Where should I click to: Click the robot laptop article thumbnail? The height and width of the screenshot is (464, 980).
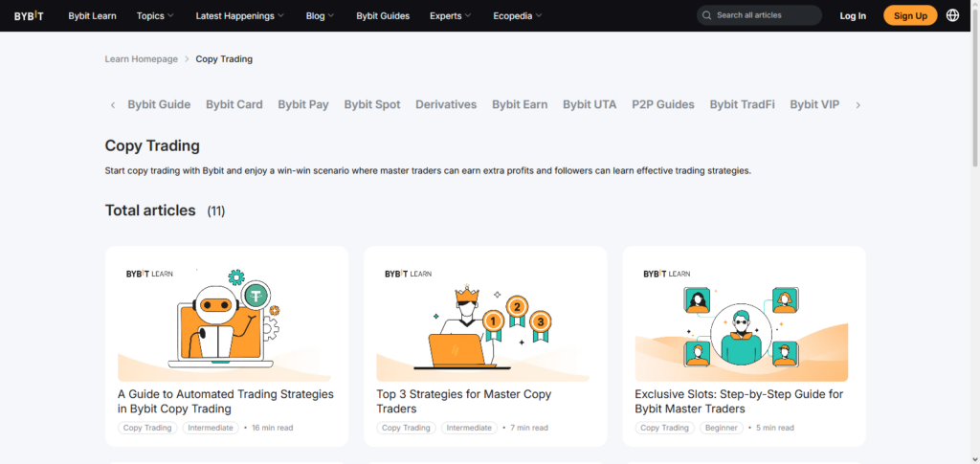tap(224, 320)
